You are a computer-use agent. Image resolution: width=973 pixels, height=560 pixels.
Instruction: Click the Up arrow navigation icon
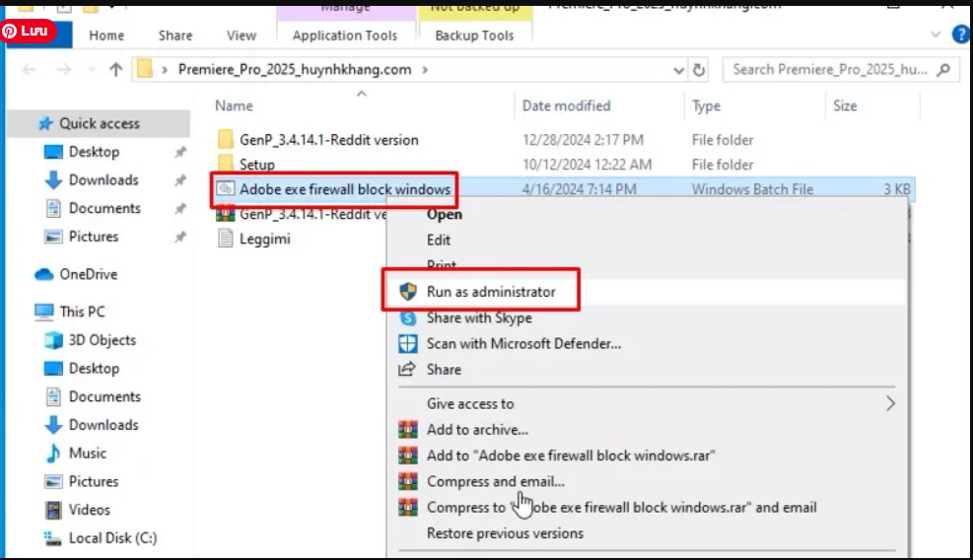pos(116,70)
